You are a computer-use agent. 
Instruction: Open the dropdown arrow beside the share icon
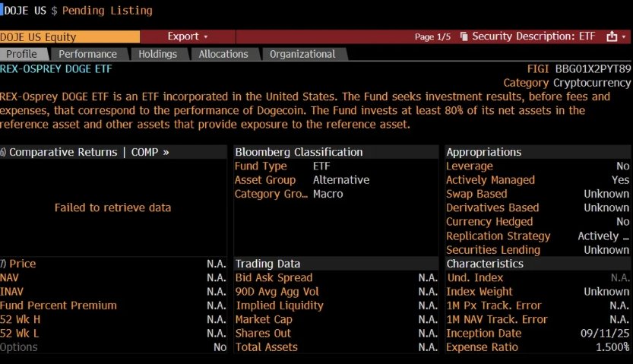(x=624, y=36)
